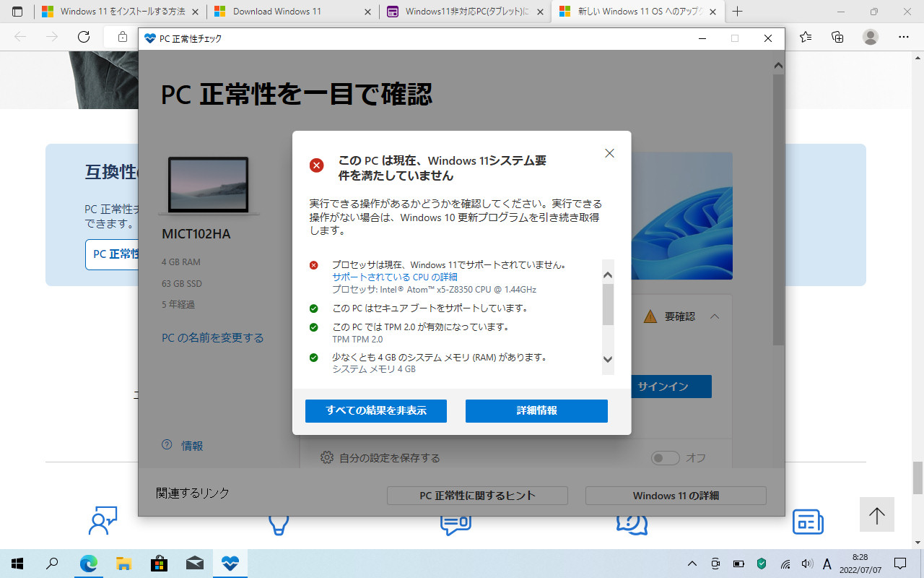Screen dimensions: 924x578
Task: Switch to "Download Windows 11" browser tab
Action: [292, 12]
